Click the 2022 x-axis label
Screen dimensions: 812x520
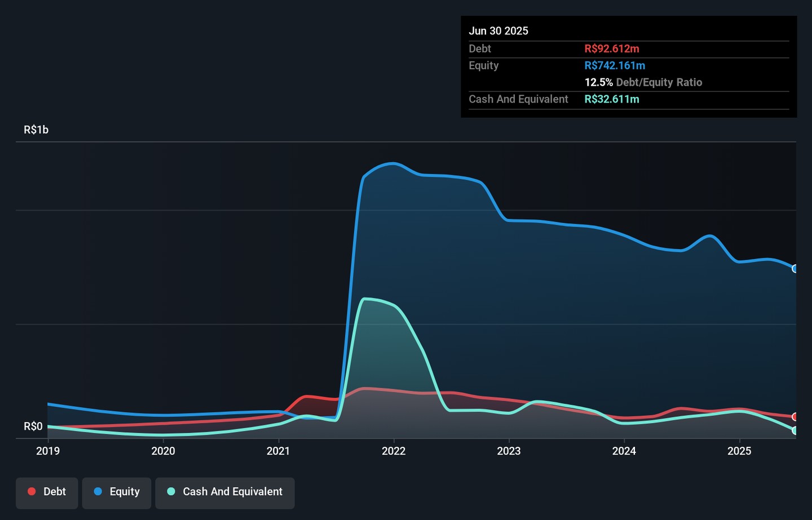pos(394,451)
